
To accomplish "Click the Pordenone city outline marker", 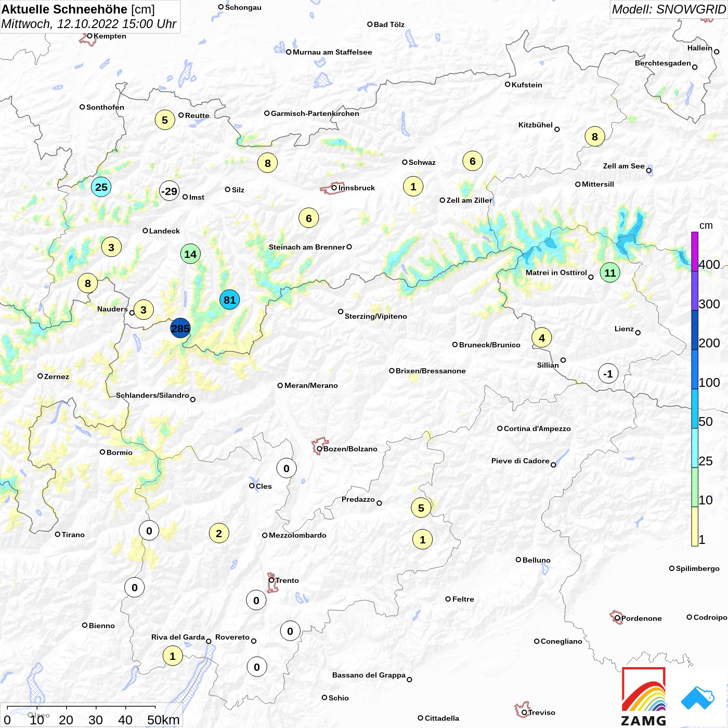I will [x=616, y=617].
